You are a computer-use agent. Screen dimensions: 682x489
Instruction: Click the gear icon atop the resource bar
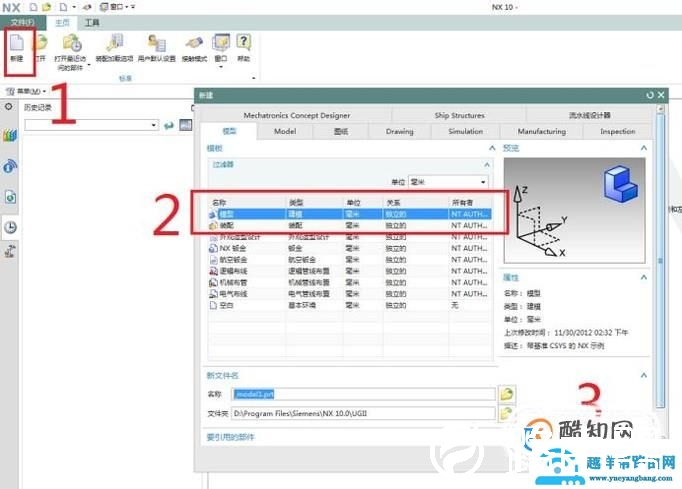click(x=9, y=107)
